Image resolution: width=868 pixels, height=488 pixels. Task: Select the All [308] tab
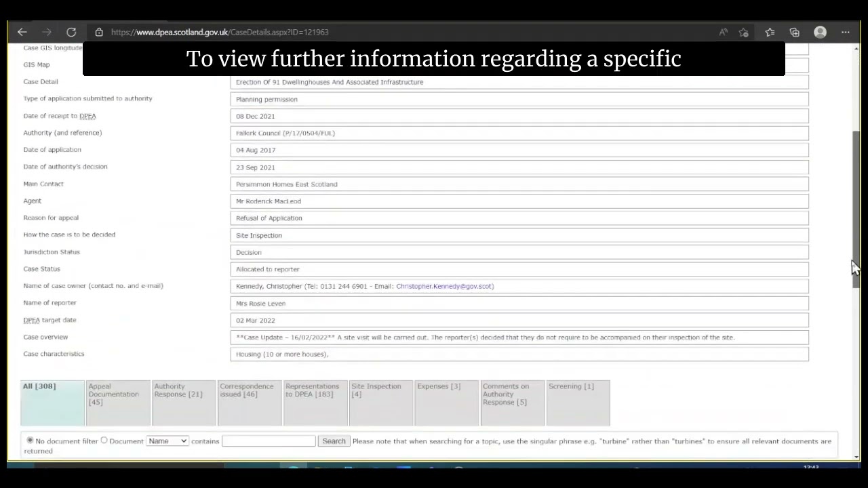click(52, 403)
